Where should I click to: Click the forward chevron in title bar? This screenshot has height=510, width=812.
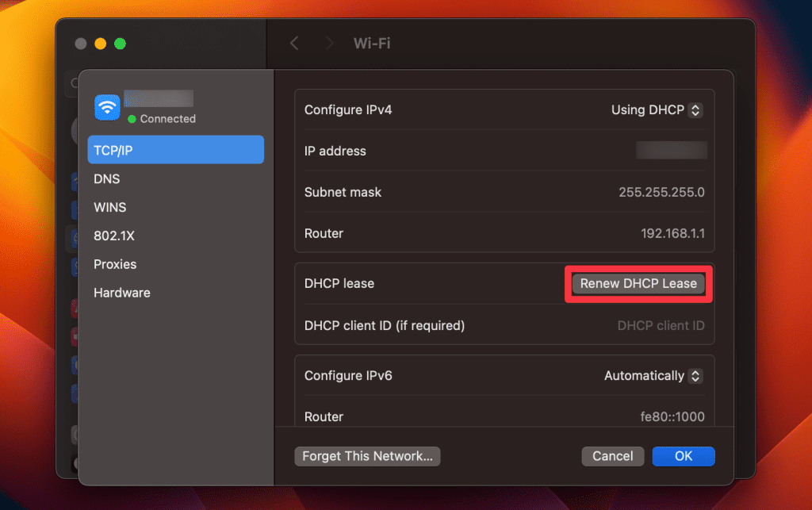point(327,44)
